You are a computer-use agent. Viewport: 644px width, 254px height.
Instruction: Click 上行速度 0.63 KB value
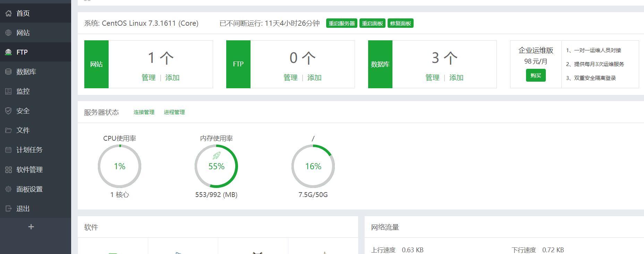(413, 250)
